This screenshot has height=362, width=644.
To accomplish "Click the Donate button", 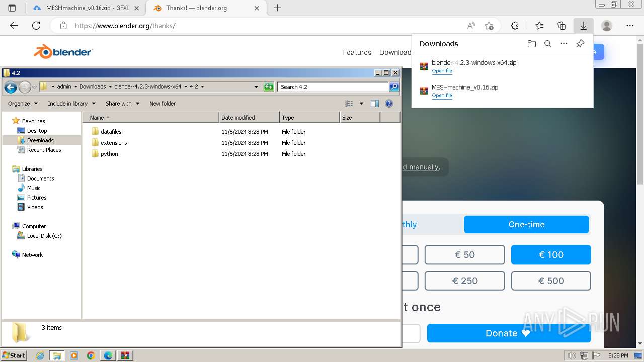I will coord(509,333).
